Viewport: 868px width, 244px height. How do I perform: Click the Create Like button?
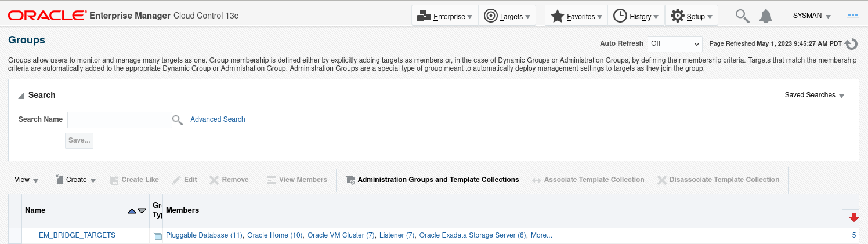134,180
